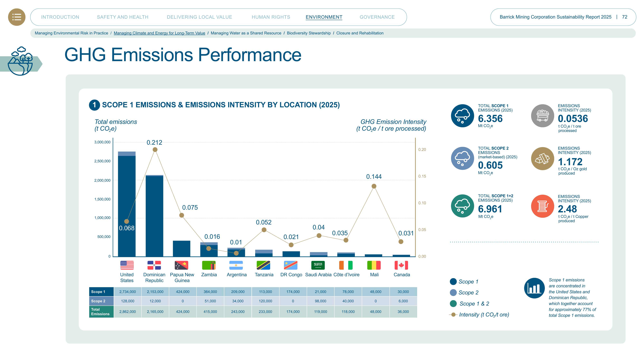
Task: Click the 0.144 Mali intensity point
Action: click(374, 186)
